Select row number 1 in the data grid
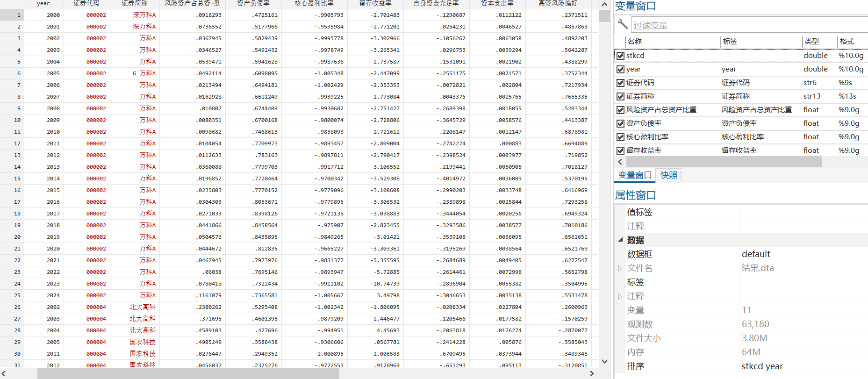 coord(12,15)
